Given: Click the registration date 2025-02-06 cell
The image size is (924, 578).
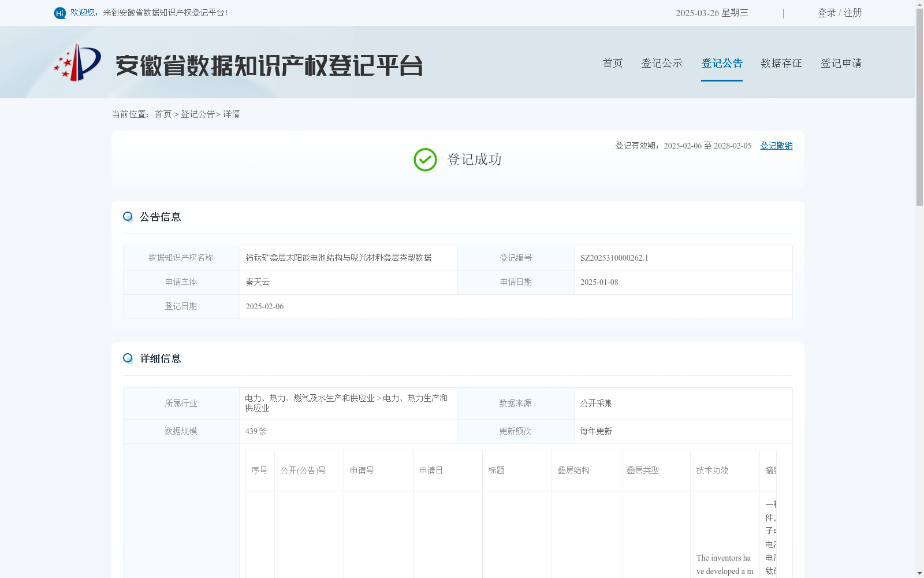Looking at the screenshot, I should coord(516,307).
